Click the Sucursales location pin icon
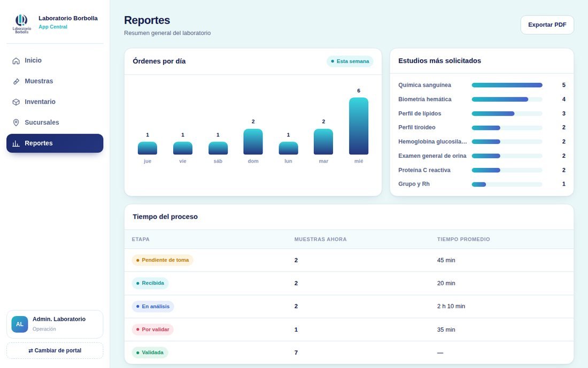Screen dimensions: 588x368 click(x=16, y=122)
